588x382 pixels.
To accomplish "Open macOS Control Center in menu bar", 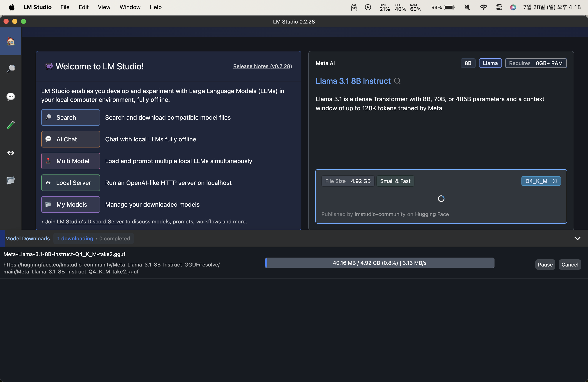I will tap(499, 7).
